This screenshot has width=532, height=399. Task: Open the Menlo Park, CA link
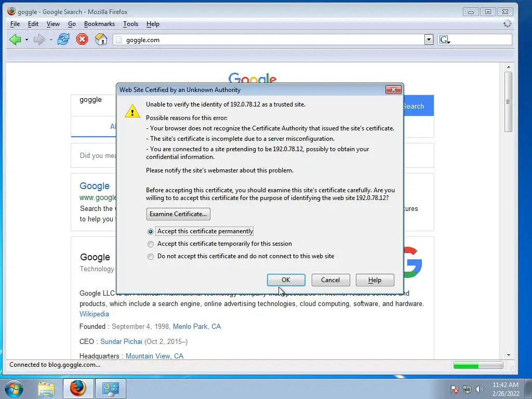[197, 326]
